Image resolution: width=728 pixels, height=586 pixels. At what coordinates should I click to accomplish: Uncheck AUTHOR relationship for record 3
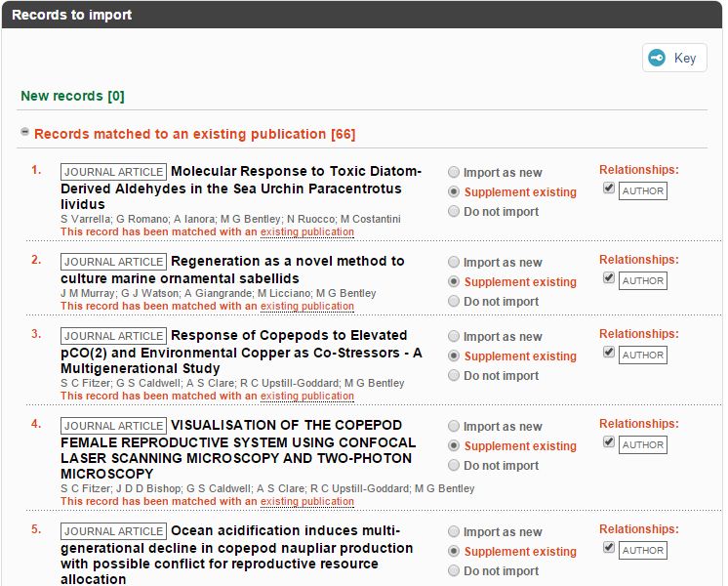tap(609, 352)
